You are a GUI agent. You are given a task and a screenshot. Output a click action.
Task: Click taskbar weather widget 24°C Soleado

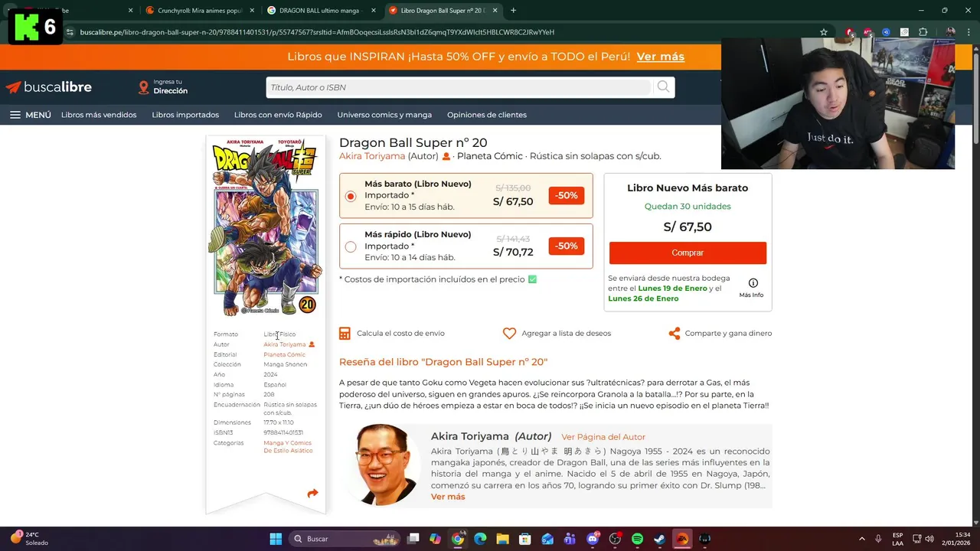(28, 539)
